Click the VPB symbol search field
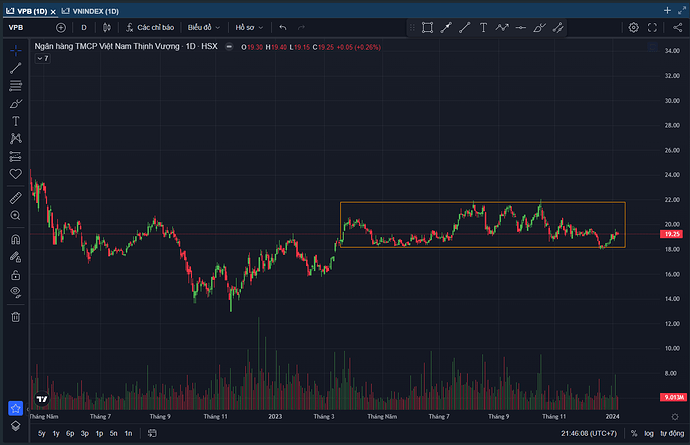This screenshot has width=690, height=445. coord(25,28)
